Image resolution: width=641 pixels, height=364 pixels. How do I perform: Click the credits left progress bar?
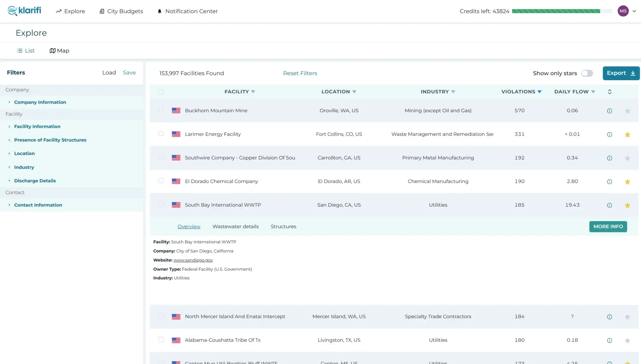(561, 11)
